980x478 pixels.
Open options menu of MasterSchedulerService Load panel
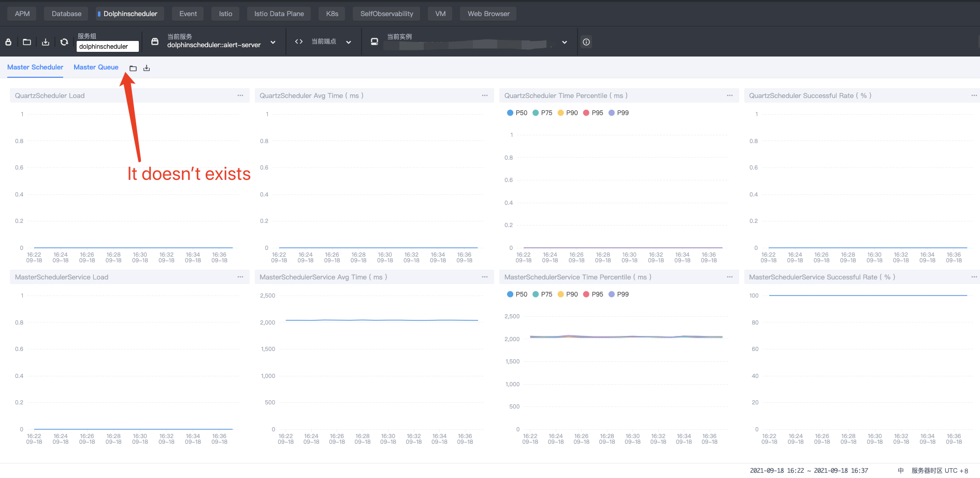pyautogui.click(x=240, y=277)
